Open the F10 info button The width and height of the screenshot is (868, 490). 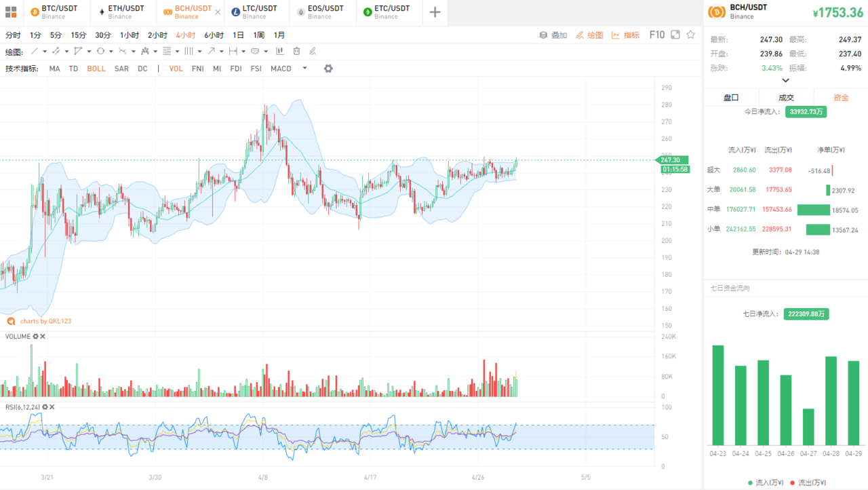point(656,35)
